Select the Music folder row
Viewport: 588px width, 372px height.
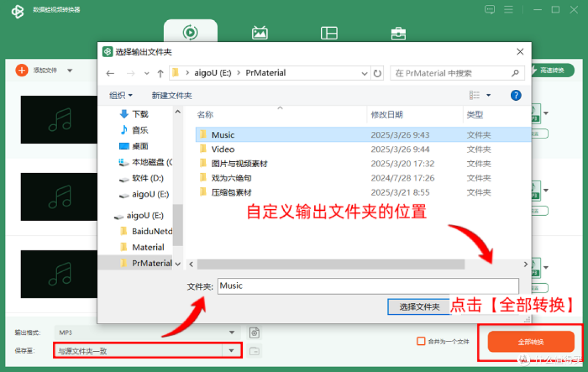pyautogui.click(x=363, y=135)
